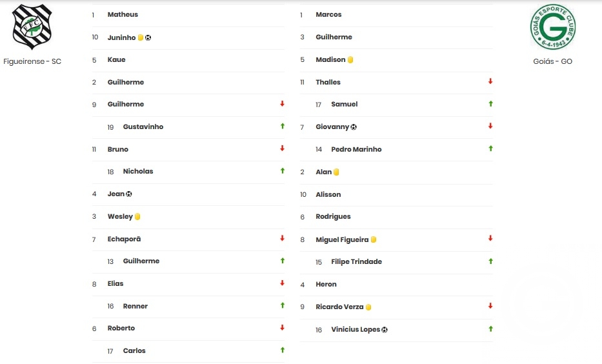Click the red arrow on Echaporã's row

(282, 238)
